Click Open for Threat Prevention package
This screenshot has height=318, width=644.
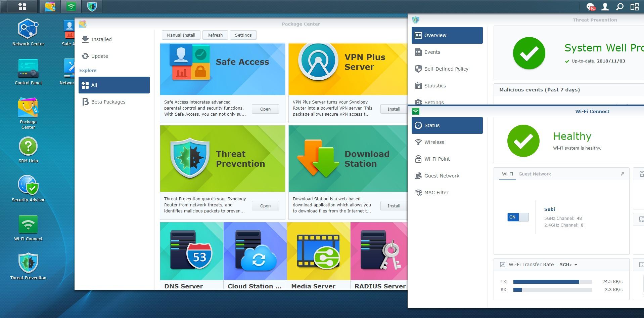[265, 206]
